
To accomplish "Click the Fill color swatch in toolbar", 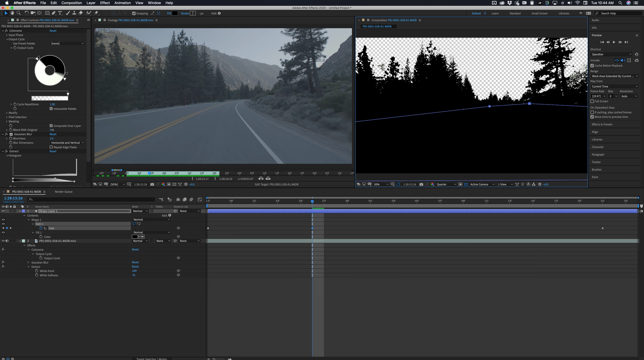I will [175, 13].
